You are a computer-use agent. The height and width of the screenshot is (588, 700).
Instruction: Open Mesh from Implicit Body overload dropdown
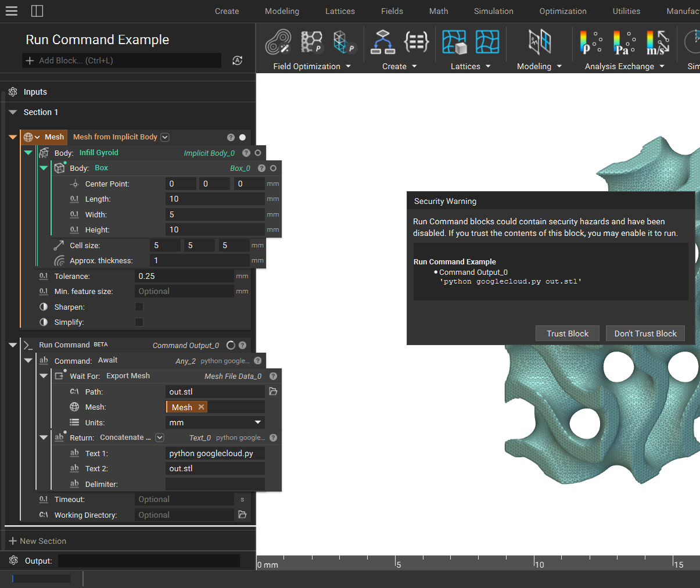click(165, 137)
